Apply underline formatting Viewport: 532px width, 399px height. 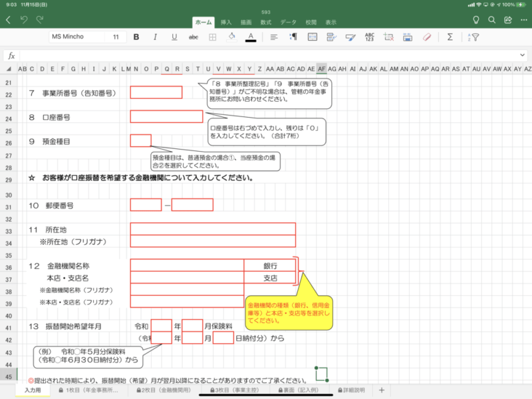pyautogui.click(x=174, y=37)
